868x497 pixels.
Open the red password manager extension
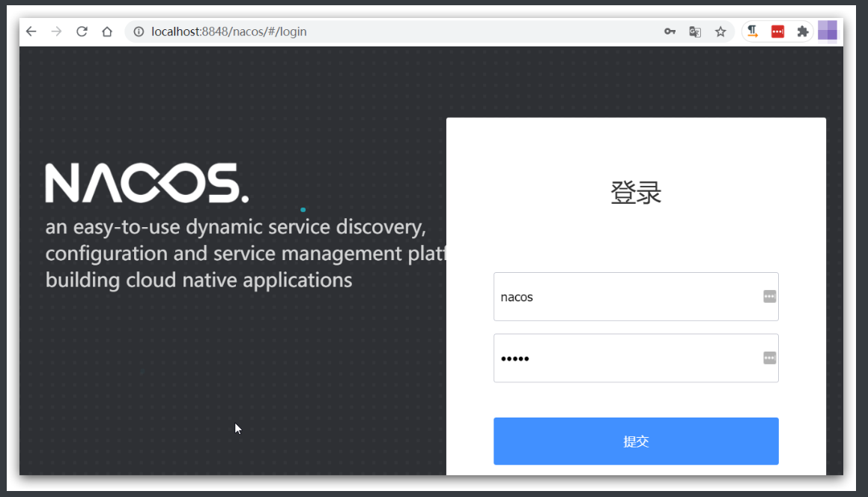[x=778, y=31]
